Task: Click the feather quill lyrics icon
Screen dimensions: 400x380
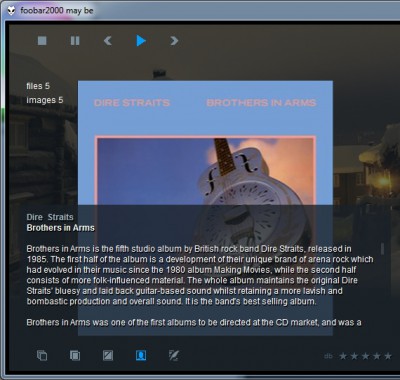Action: pyautogui.click(x=174, y=356)
